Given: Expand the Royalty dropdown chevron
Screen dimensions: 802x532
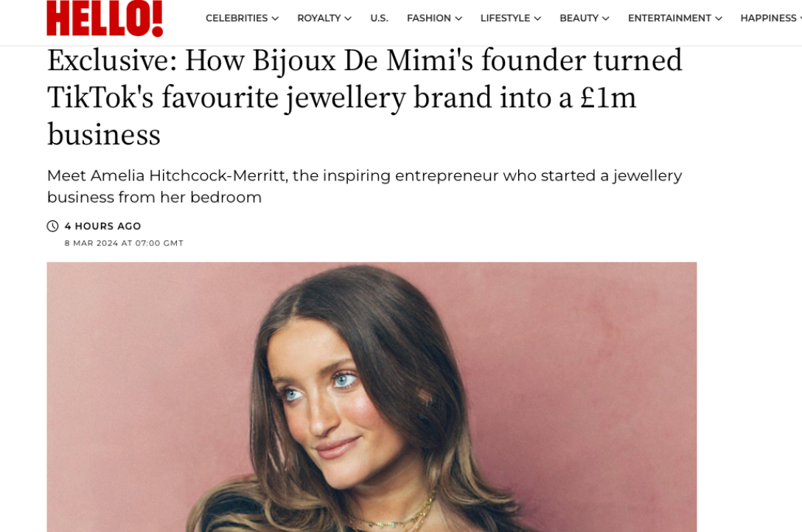Looking at the screenshot, I should click(x=348, y=18).
